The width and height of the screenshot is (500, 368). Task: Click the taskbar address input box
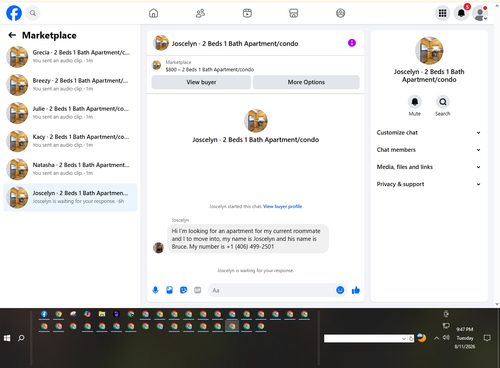click(363, 339)
